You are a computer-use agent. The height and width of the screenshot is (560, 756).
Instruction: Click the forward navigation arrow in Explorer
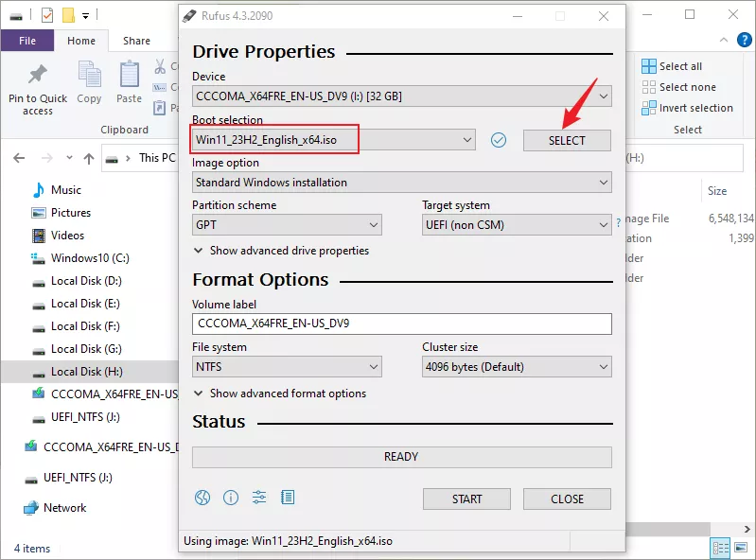pyautogui.click(x=46, y=158)
